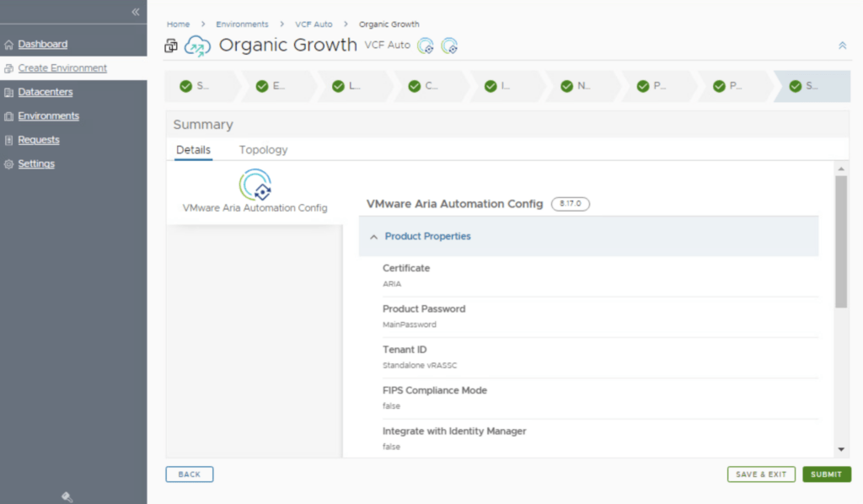Screen dimensions: 863x504
Task: Select the VMware Aria Automation Config product icon
Action: click(255, 185)
